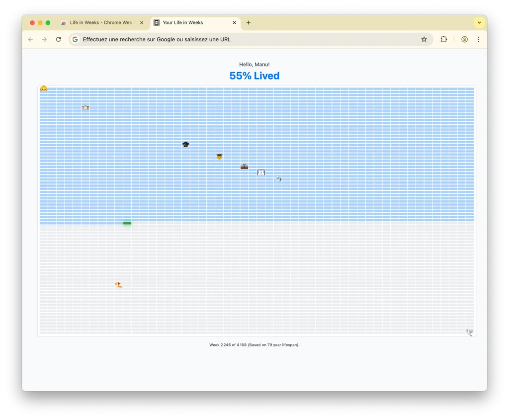Click the Hello, Manu! greeting
This screenshot has height=420, width=509.
(254, 64)
